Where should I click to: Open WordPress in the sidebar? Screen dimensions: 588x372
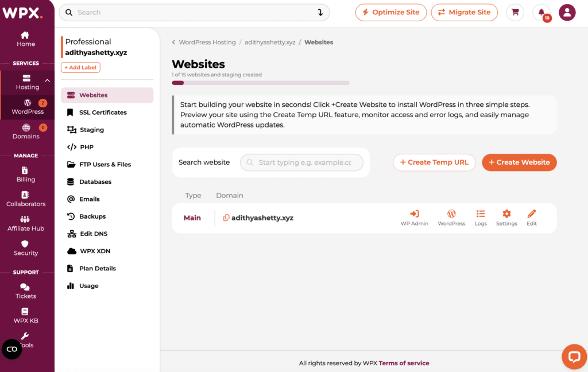(28, 107)
